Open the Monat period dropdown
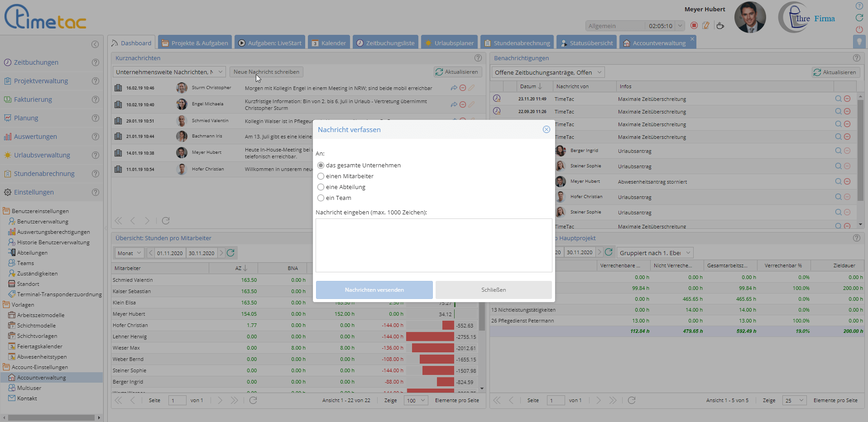The width and height of the screenshot is (868, 422). pos(129,253)
